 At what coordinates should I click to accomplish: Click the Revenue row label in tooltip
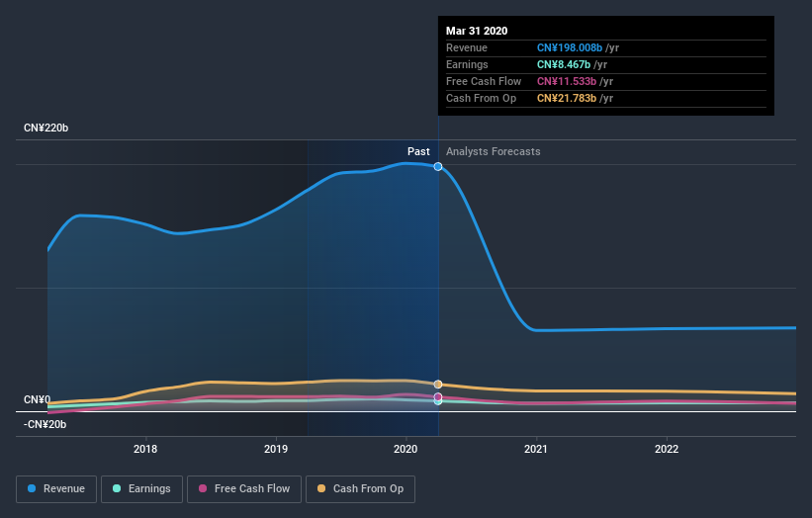coord(467,47)
